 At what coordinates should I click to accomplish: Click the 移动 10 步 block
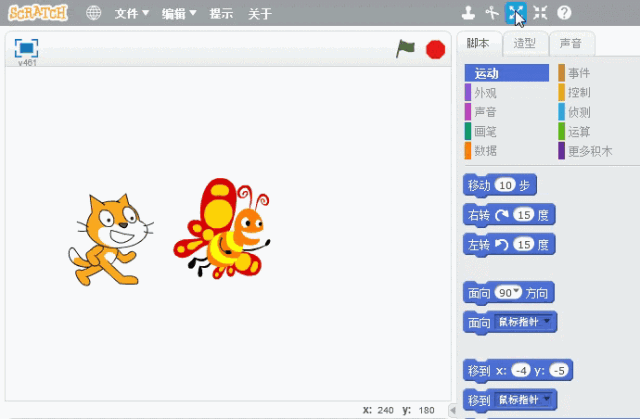500,186
